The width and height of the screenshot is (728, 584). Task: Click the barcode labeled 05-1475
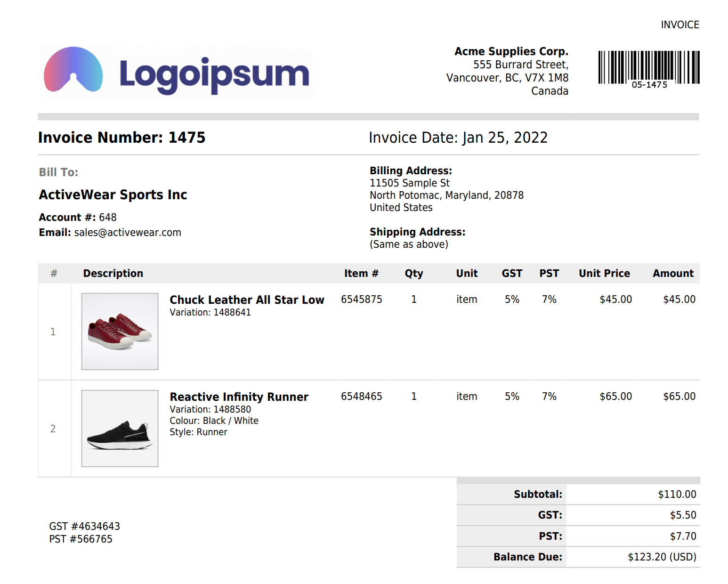tap(648, 69)
